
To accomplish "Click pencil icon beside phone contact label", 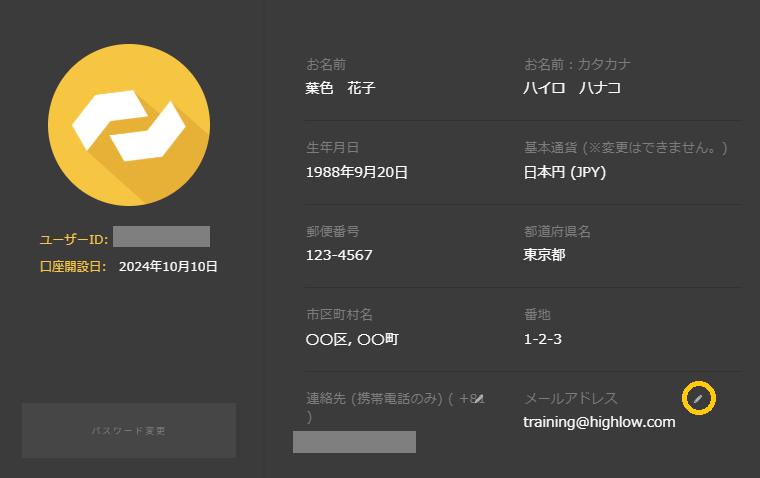I will click(x=479, y=398).
